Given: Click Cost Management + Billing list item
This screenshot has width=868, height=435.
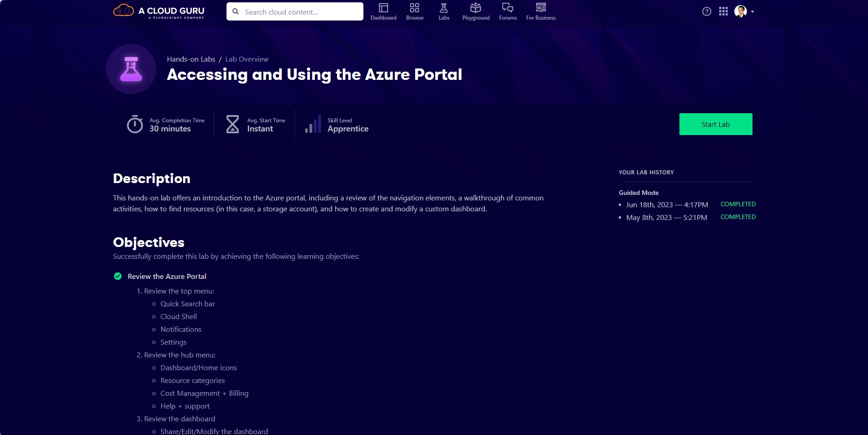Looking at the screenshot, I should point(205,393).
